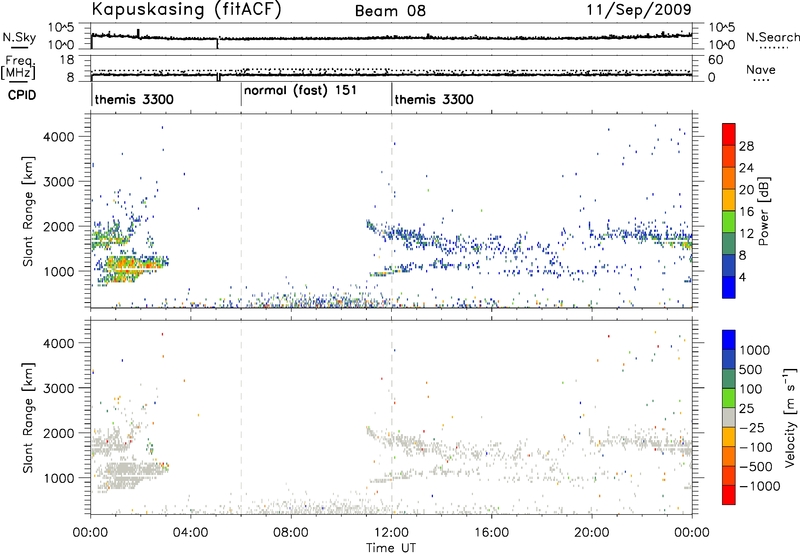
Task: Click the "Velocity [m s⁻¹]" color bar title
Action: point(789,417)
